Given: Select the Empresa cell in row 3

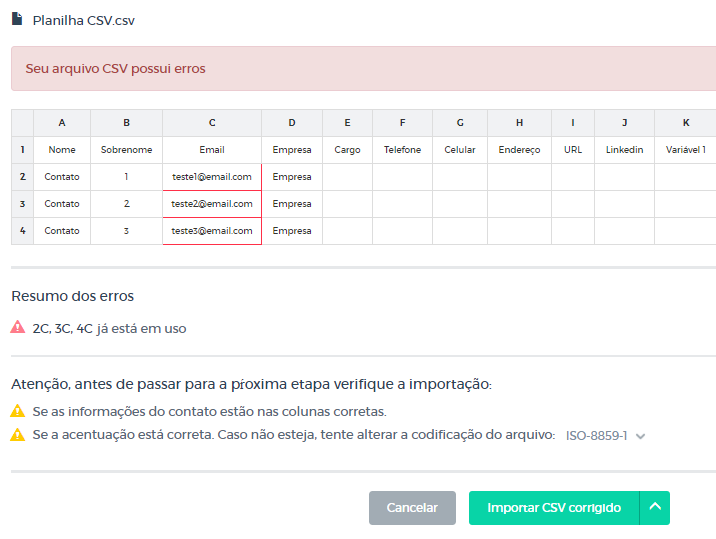Looking at the screenshot, I should (292, 204).
